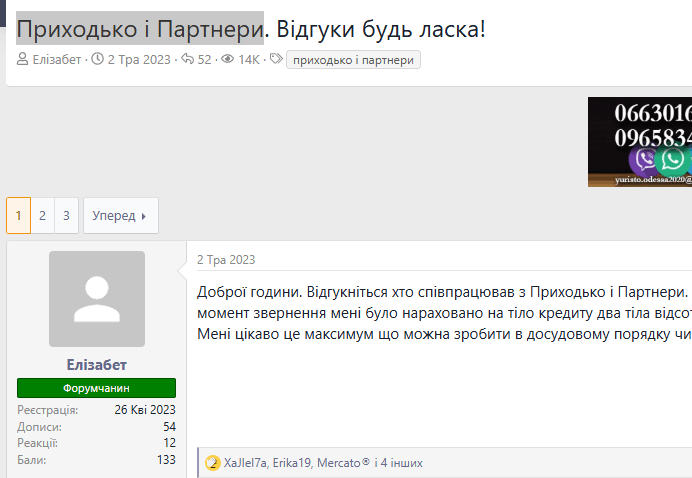Open Mercato® reaction user link
This screenshot has height=478, width=692.
[x=344, y=463]
